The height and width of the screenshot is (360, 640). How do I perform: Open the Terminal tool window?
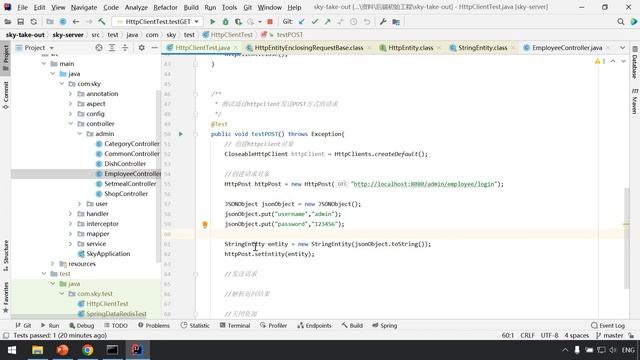point(235,325)
